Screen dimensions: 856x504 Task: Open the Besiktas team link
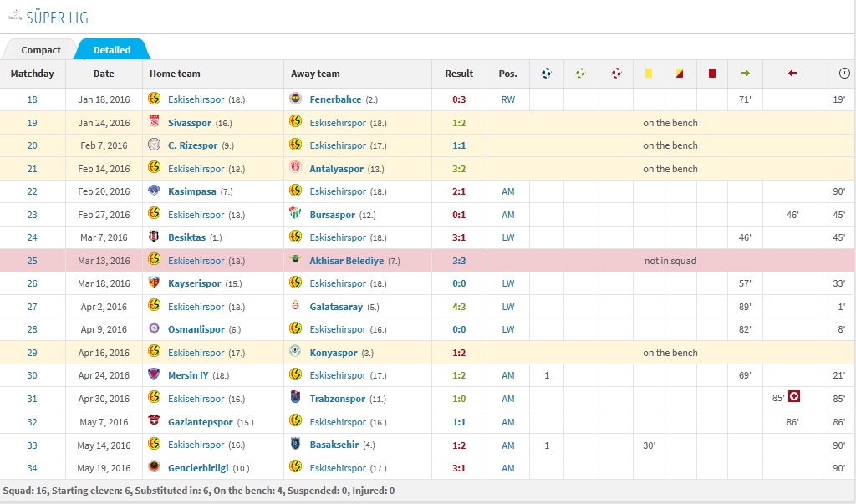pyautogui.click(x=186, y=237)
